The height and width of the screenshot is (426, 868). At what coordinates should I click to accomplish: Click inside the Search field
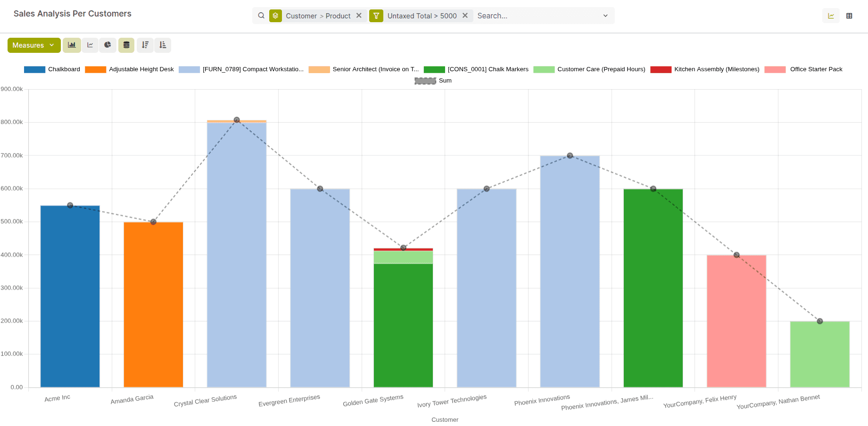[519, 16]
